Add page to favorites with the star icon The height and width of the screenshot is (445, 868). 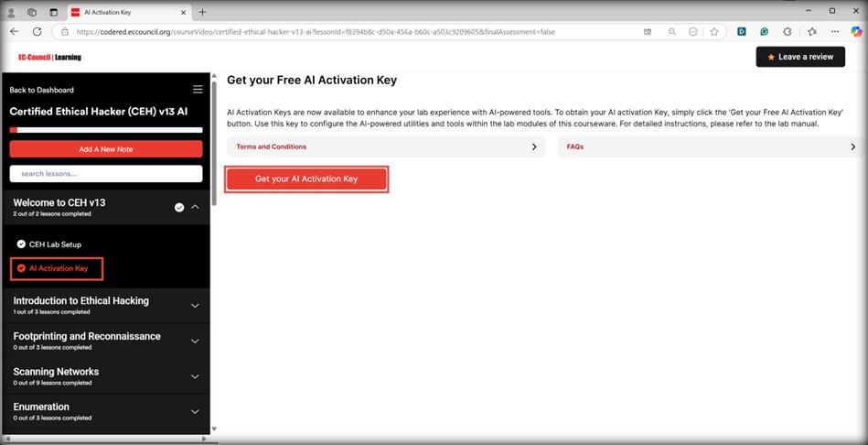pos(714,31)
